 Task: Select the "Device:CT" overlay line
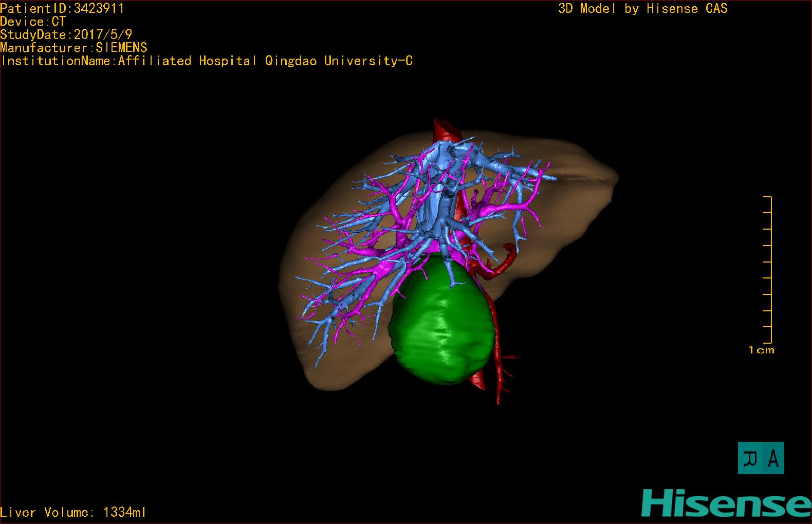[33, 22]
